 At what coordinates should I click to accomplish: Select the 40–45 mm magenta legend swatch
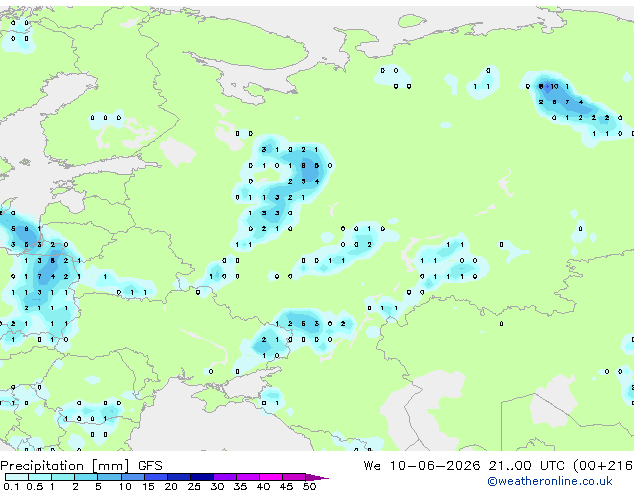tap(271, 477)
